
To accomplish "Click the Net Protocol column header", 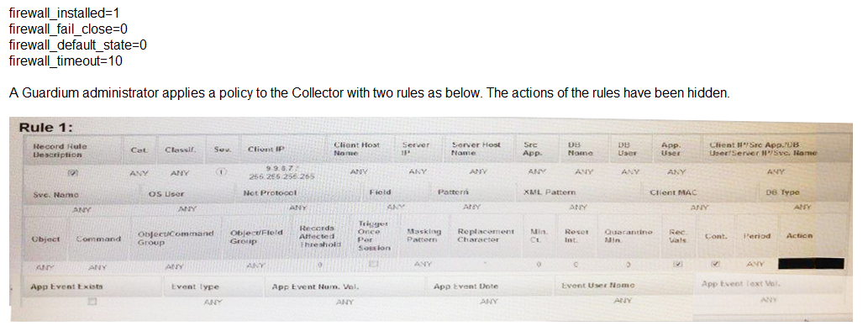I will [271, 192].
